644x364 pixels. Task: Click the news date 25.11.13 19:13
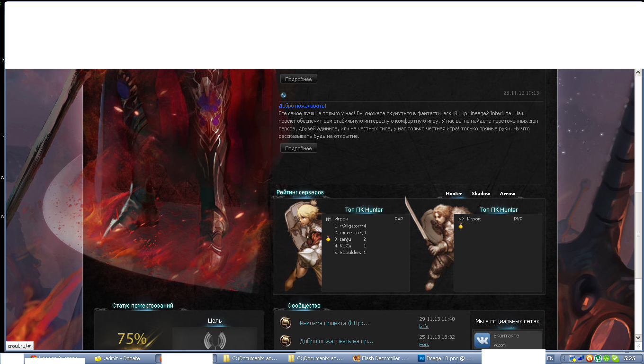521,93
